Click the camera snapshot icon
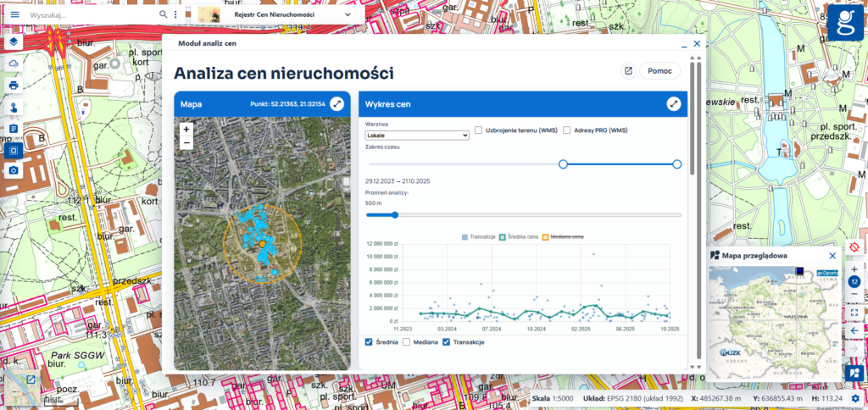This screenshot has width=868, height=410. (x=14, y=171)
